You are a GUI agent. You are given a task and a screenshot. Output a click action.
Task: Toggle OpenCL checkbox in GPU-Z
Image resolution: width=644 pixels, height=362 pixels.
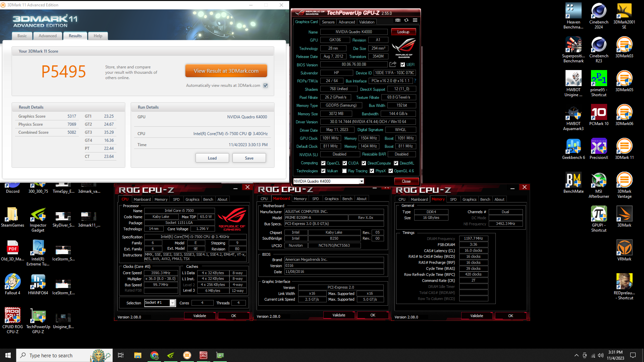(x=323, y=163)
